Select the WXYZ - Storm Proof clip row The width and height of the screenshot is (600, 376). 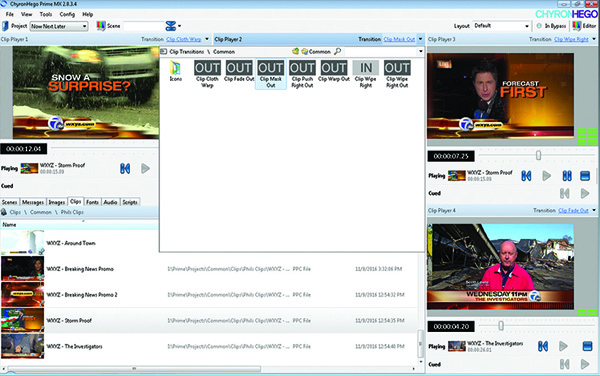point(209,321)
